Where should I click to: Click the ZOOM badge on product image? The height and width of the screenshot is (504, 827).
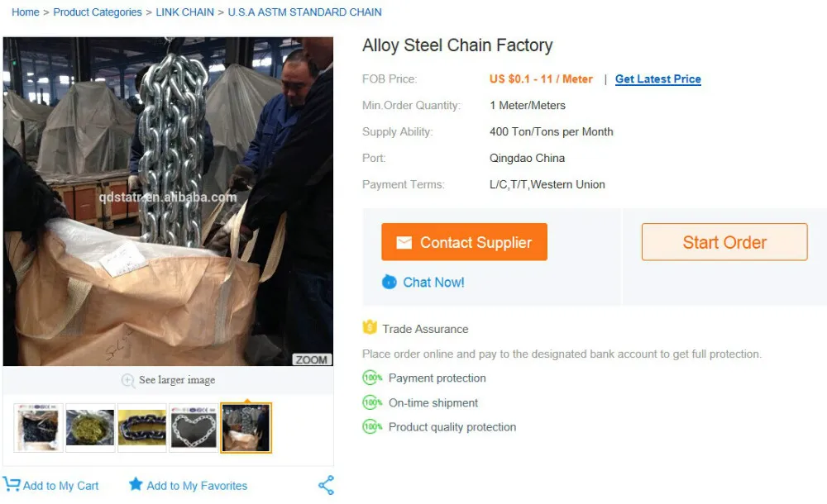(312, 359)
